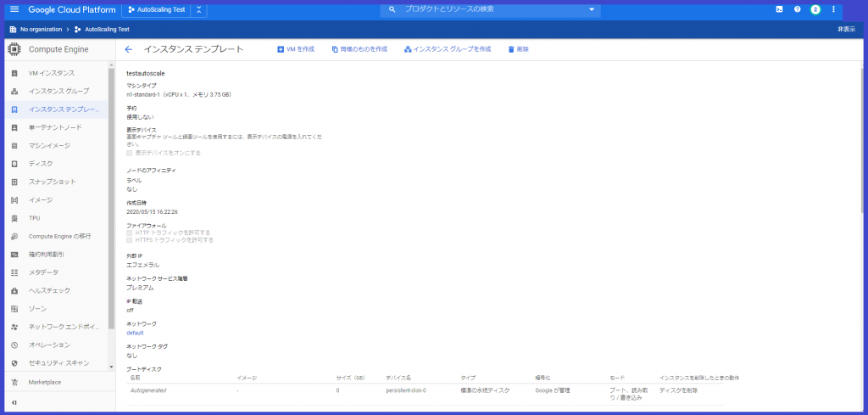
Task: Select creation date 2020/05/15 16:22:26
Action: tap(152, 211)
